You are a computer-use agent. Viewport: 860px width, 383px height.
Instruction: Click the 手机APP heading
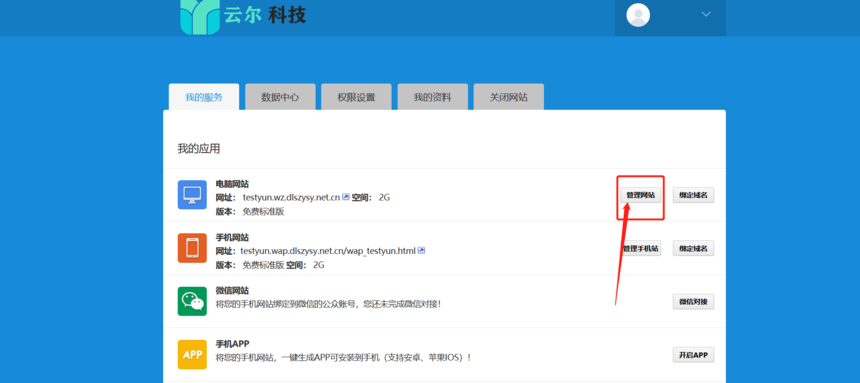click(233, 343)
